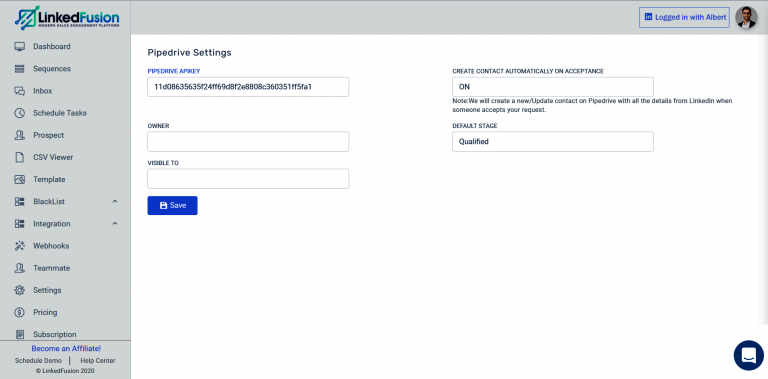The height and width of the screenshot is (379, 768).
Task: Click the Pipedrive APIKEY label
Action: pos(174,71)
